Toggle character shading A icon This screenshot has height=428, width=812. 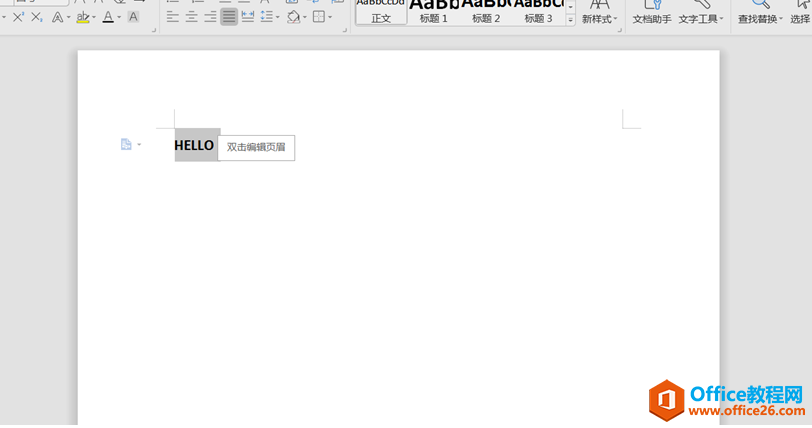tap(133, 17)
